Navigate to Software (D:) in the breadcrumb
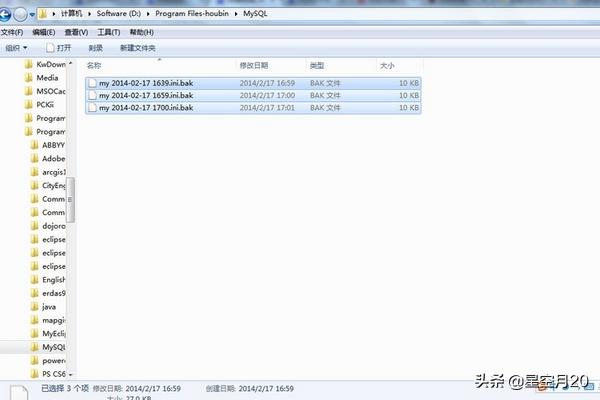Screen dimensions: 600x400 click(x=119, y=14)
